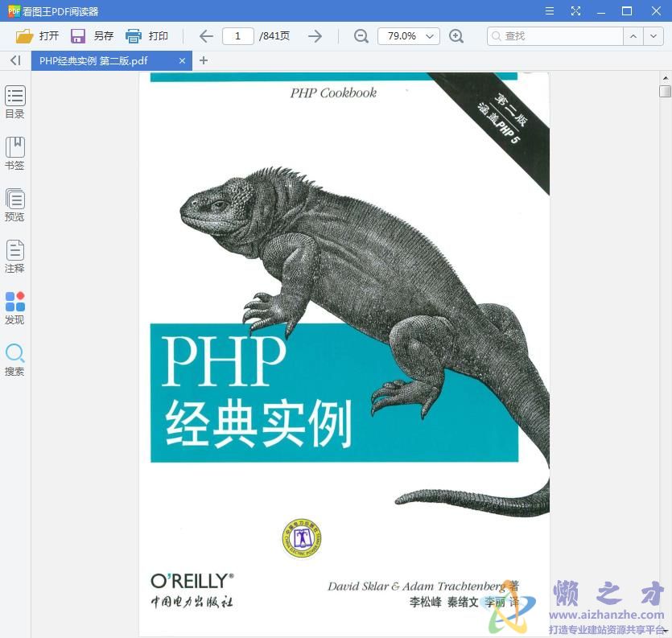The height and width of the screenshot is (638, 672).
Task: Click the 经典实例 heading on the cover
Action: pyautogui.click(x=258, y=423)
